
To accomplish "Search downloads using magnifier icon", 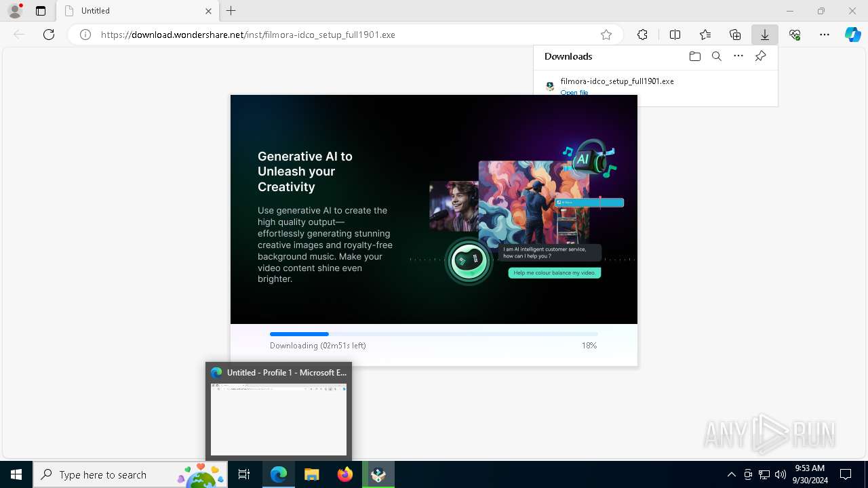I will tap(717, 56).
